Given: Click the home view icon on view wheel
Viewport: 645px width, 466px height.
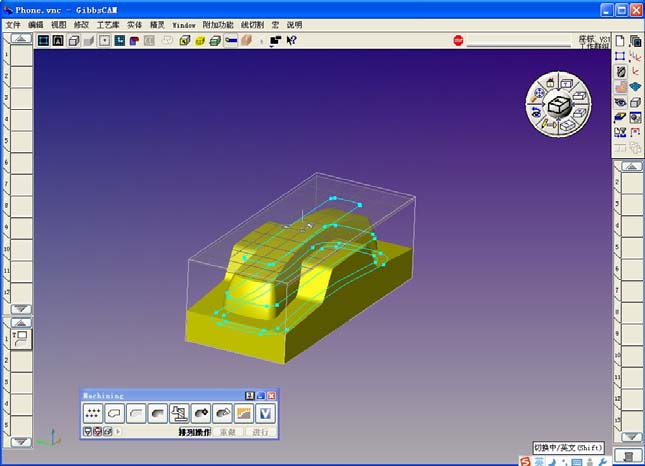Looking at the screenshot, I should pyautogui.click(x=550, y=83).
